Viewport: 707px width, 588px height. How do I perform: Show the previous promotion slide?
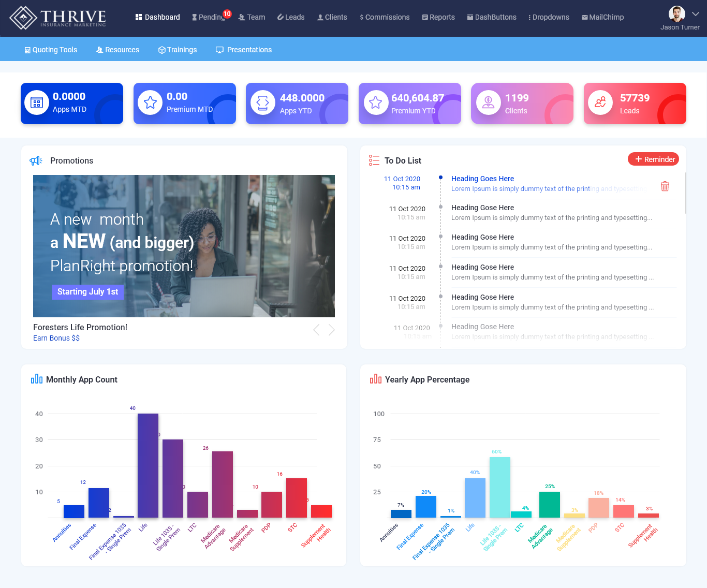[316, 330]
